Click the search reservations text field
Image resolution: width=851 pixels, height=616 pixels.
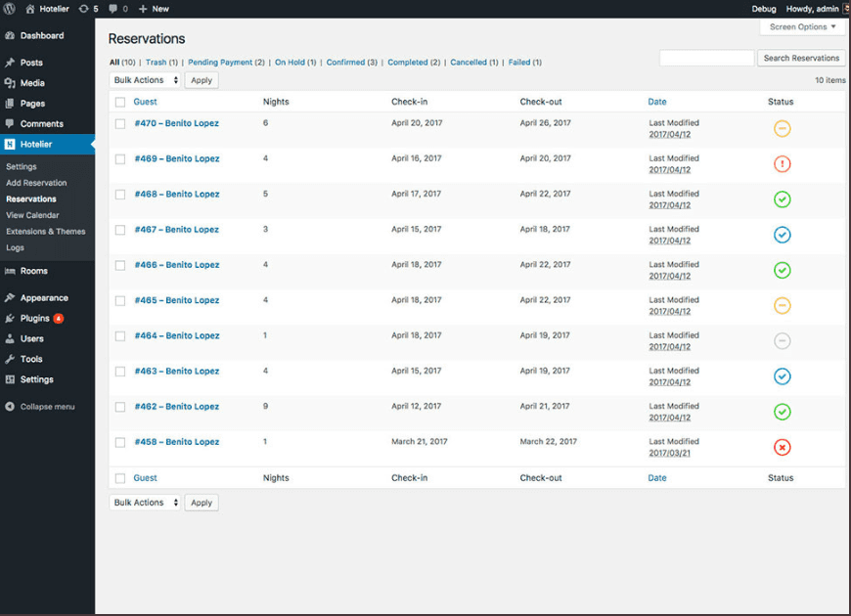(x=706, y=58)
